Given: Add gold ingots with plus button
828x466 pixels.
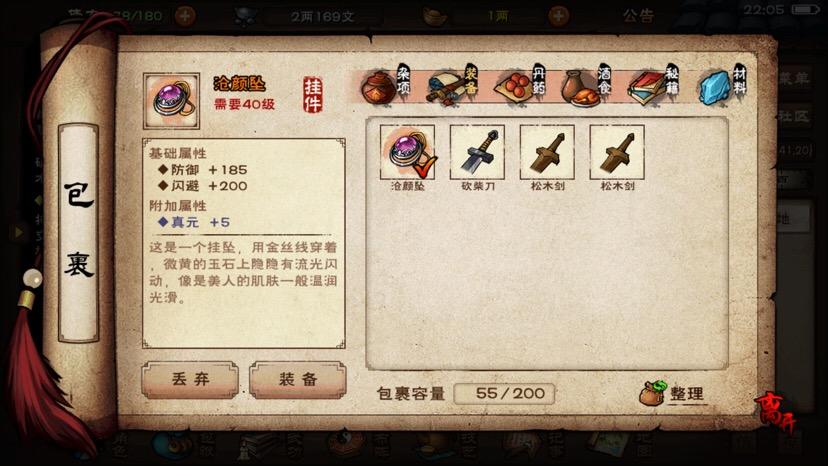Looking at the screenshot, I should click(x=558, y=16).
